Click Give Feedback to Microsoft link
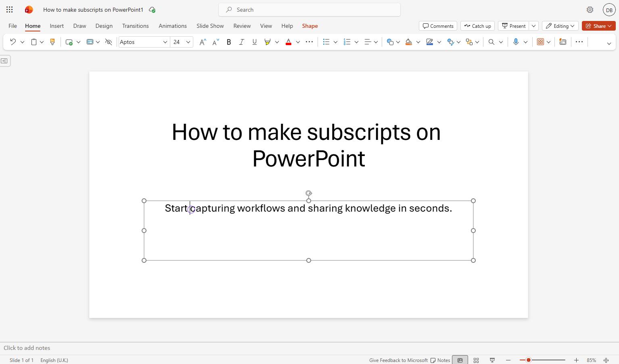619x364 pixels. (x=398, y=360)
